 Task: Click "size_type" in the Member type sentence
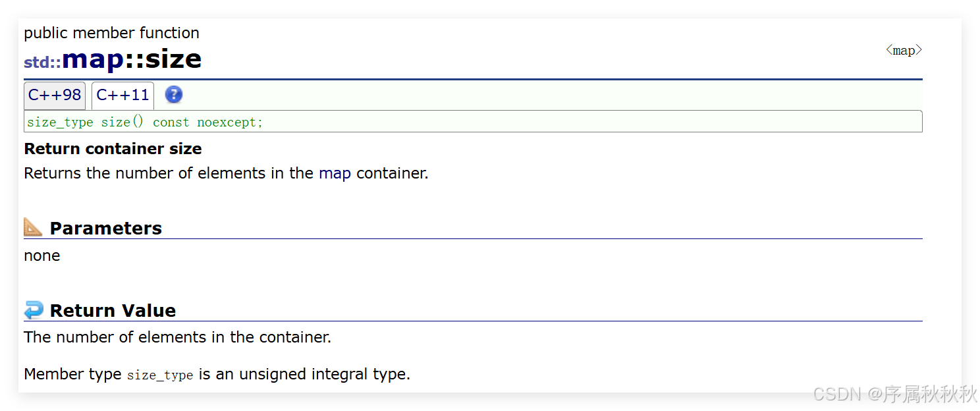click(160, 375)
